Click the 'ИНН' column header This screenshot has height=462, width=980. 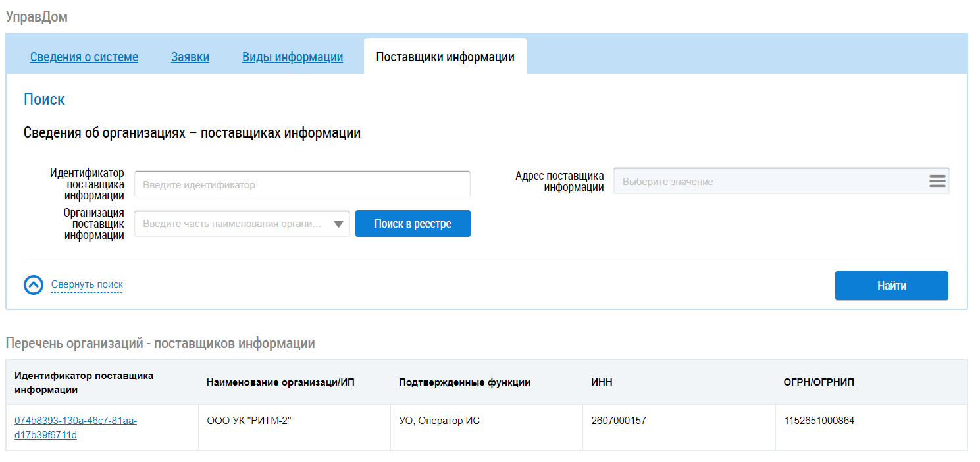[602, 382]
